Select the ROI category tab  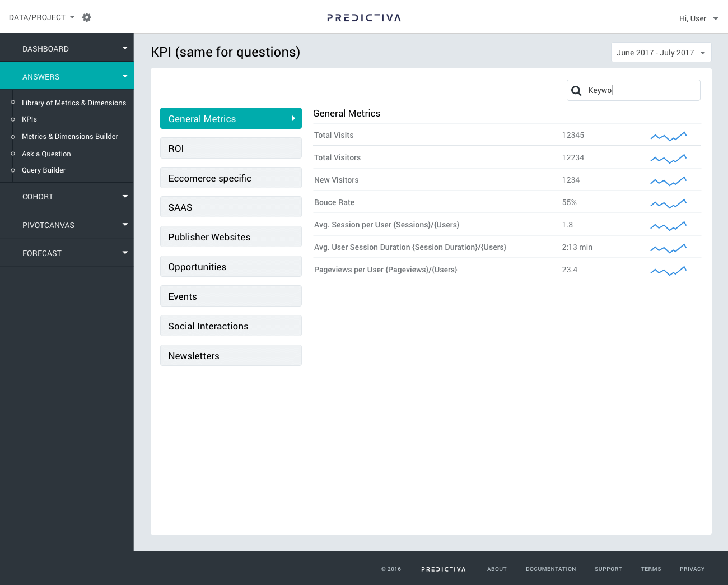coord(231,148)
